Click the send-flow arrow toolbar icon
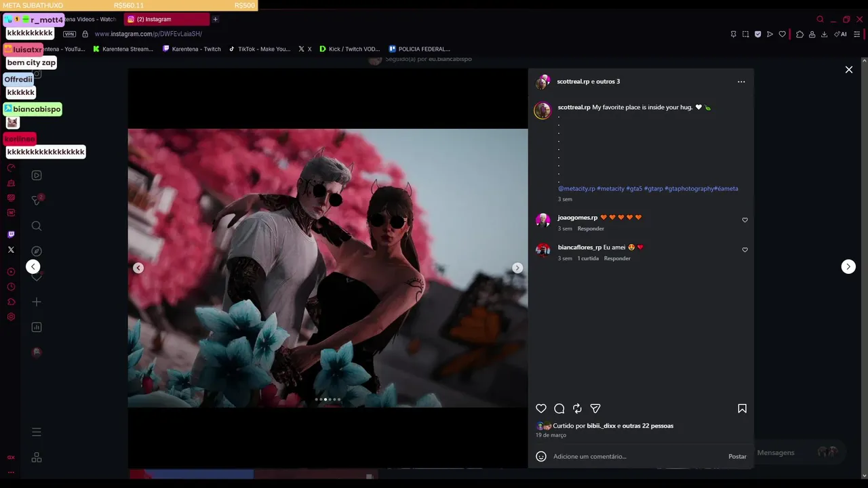 pos(770,34)
